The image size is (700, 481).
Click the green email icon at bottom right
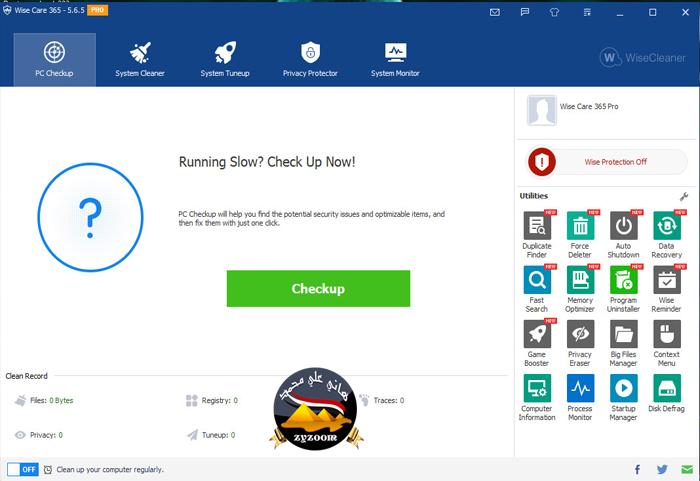tap(687, 469)
